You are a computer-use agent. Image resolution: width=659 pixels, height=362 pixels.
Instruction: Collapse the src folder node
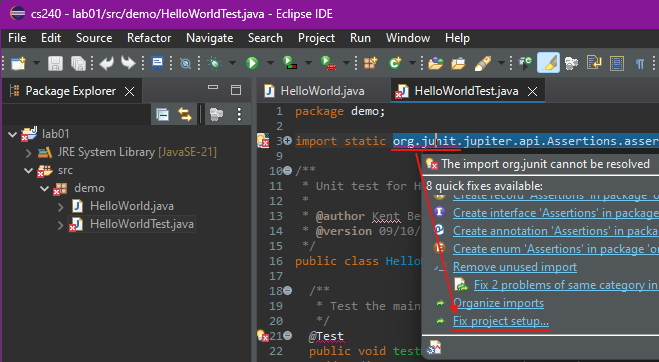28,171
